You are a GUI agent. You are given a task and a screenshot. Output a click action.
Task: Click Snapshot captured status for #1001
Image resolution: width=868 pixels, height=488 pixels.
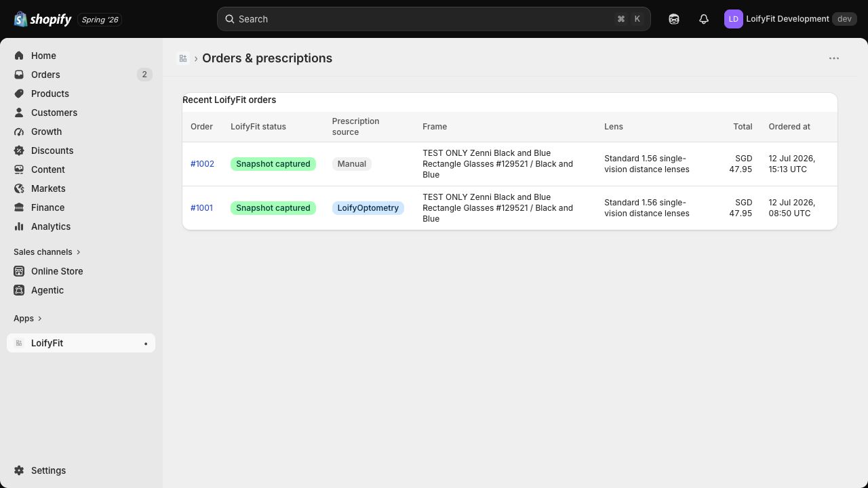click(x=273, y=208)
